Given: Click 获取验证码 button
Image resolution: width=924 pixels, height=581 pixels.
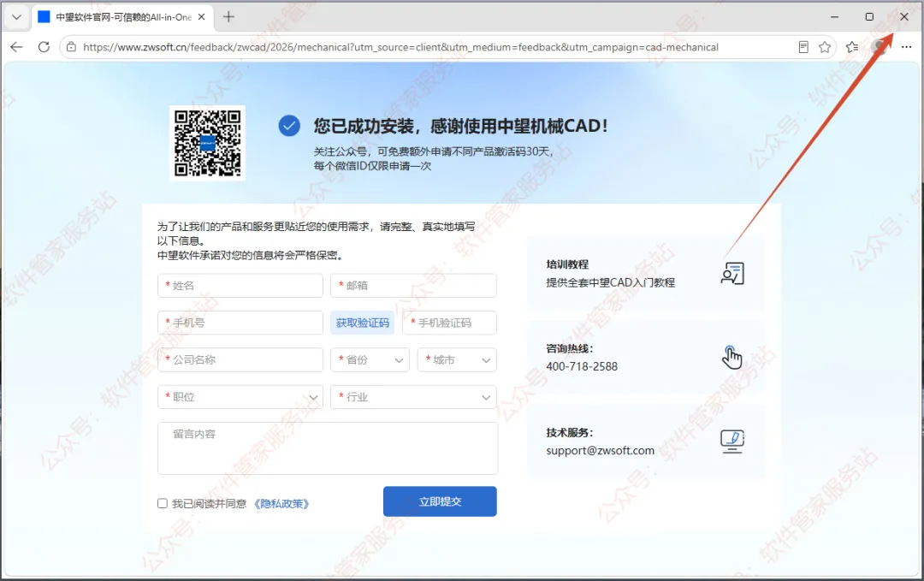Looking at the screenshot, I should click(x=363, y=323).
